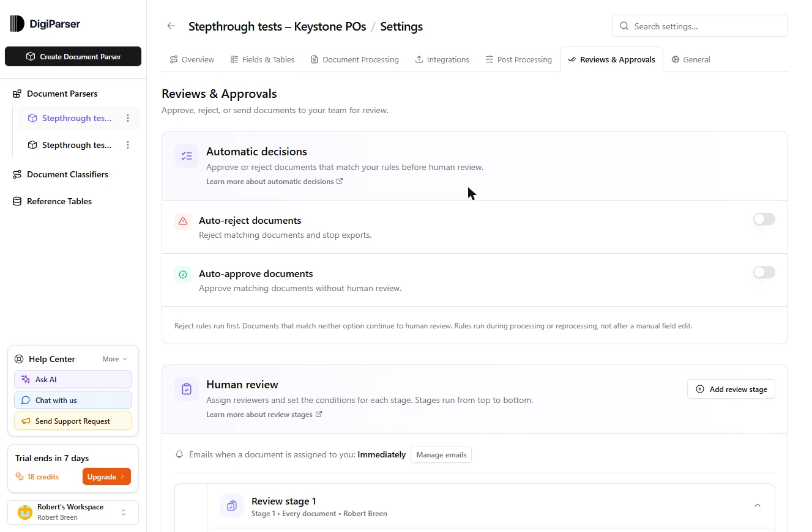
Task: Click Stepthrough tests – Keystone POs breadcrumb
Action: 277,26
